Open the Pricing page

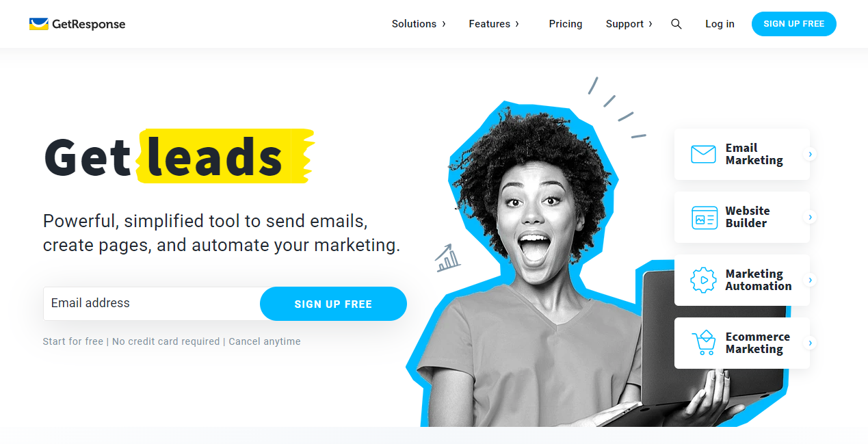tap(566, 24)
